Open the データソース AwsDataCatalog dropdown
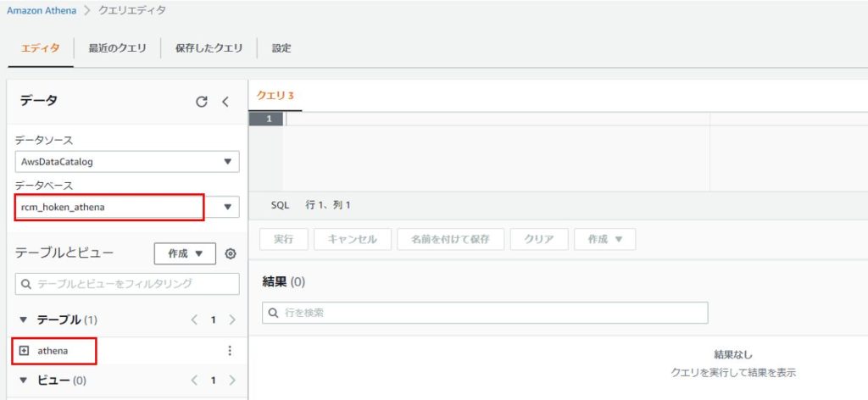868x400 pixels. 127,162
